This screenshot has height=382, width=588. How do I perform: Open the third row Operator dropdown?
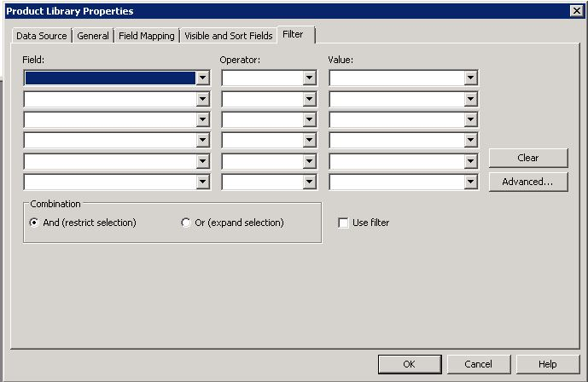click(x=309, y=119)
